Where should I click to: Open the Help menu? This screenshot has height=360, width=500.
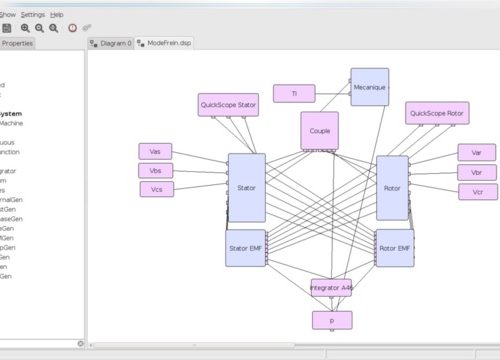click(57, 15)
